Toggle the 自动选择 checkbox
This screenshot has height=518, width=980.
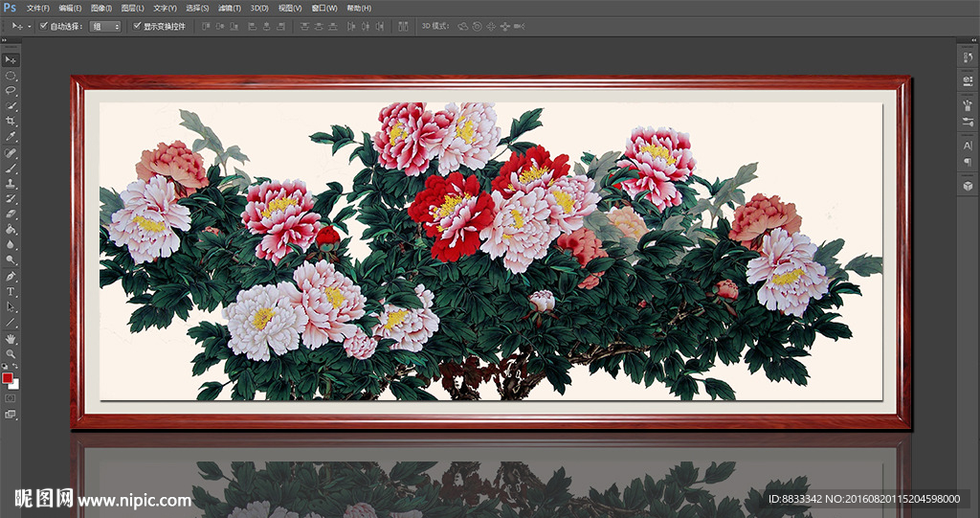44,26
